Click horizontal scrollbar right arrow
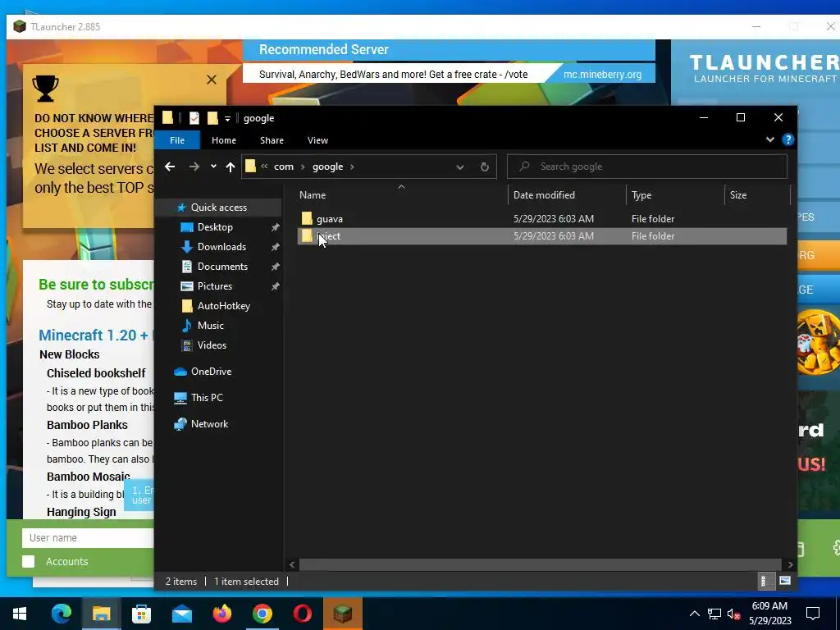Screen dimensions: 840x630 (790, 564)
